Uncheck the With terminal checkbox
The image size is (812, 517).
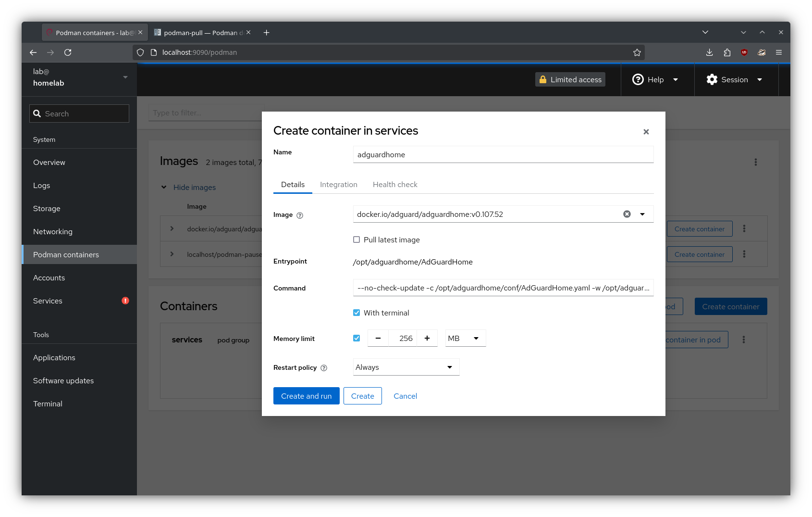[357, 313]
